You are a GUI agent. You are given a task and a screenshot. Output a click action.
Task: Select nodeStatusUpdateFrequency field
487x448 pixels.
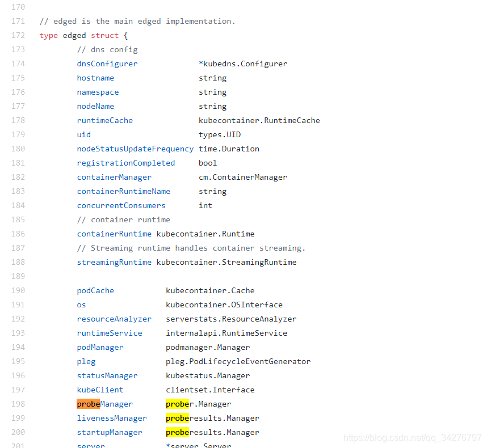(135, 149)
